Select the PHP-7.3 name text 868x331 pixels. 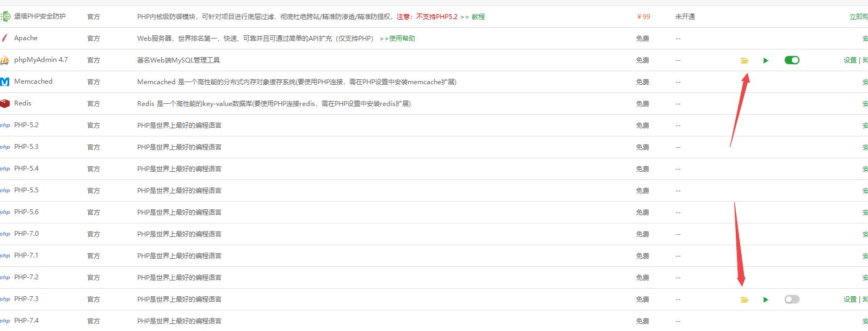26,299
